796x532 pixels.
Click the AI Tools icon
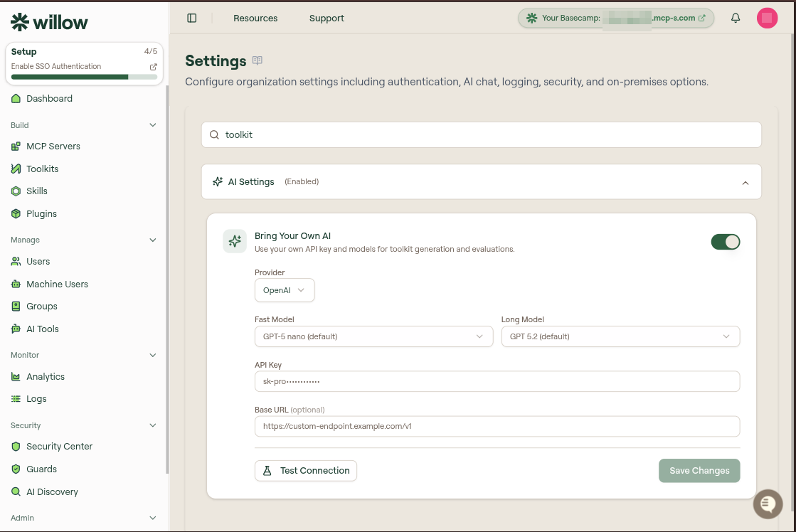point(16,329)
